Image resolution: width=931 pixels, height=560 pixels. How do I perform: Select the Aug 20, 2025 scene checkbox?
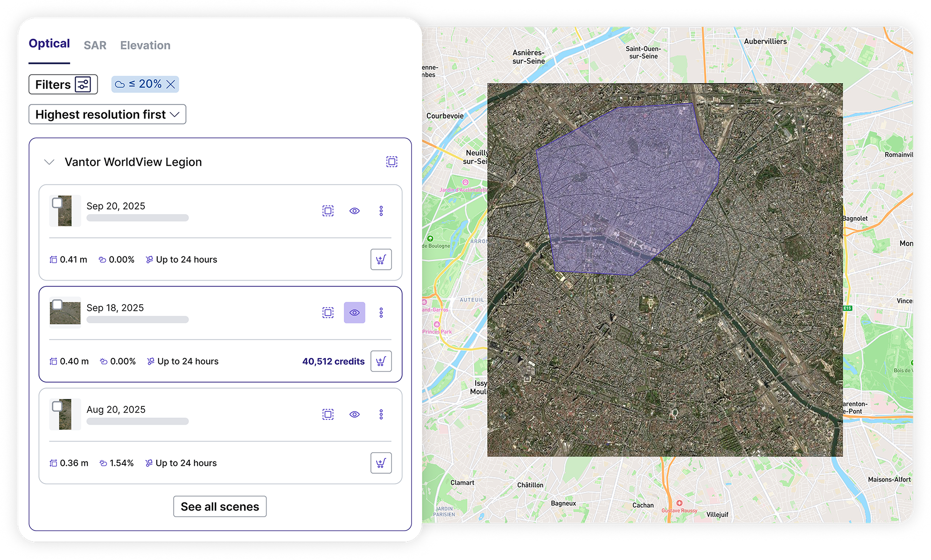click(x=57, y=406)
